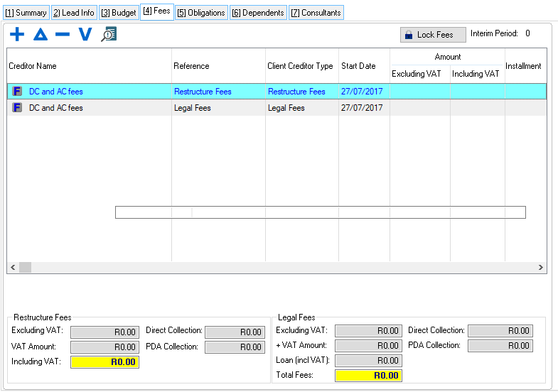Image resolution: width=558 pixels, height=392 pixels.
Task: Click the plus icon to add fee
Action: (17, 34)
